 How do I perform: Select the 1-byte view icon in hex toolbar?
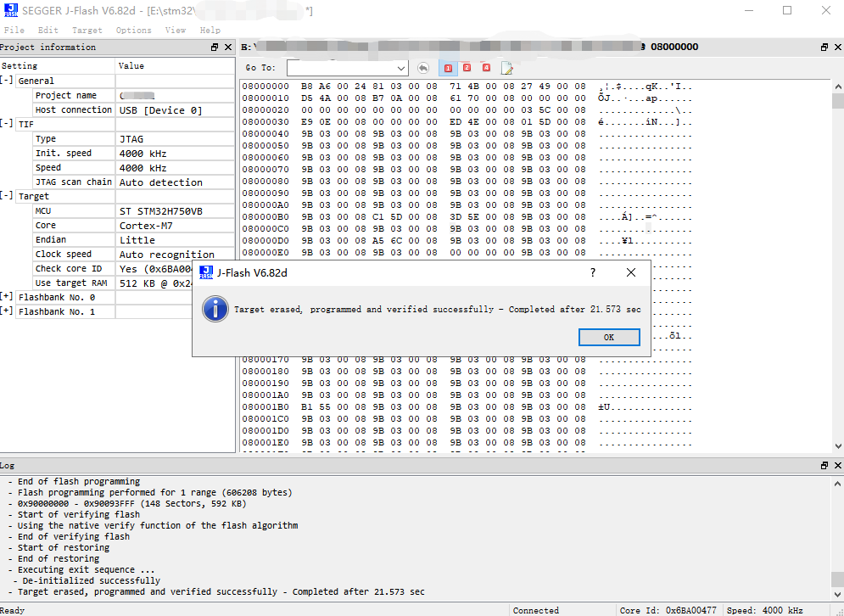click(449, 68)
